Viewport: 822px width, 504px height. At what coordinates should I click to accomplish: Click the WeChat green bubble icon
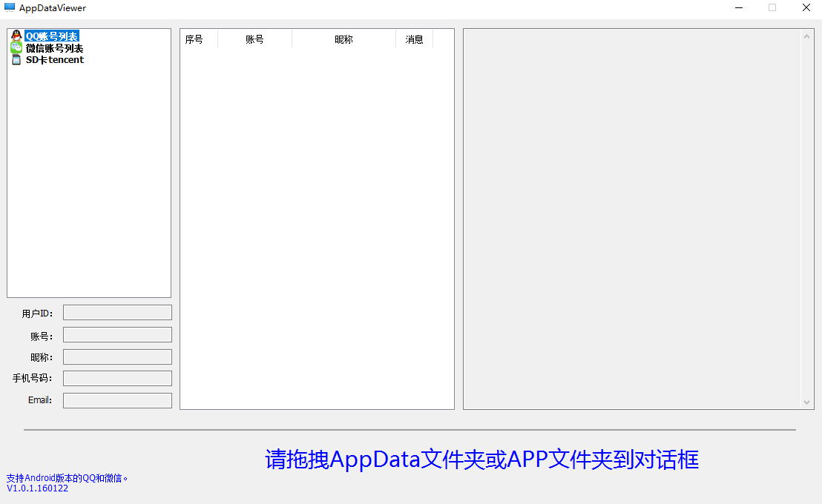(x=16, y=47)
